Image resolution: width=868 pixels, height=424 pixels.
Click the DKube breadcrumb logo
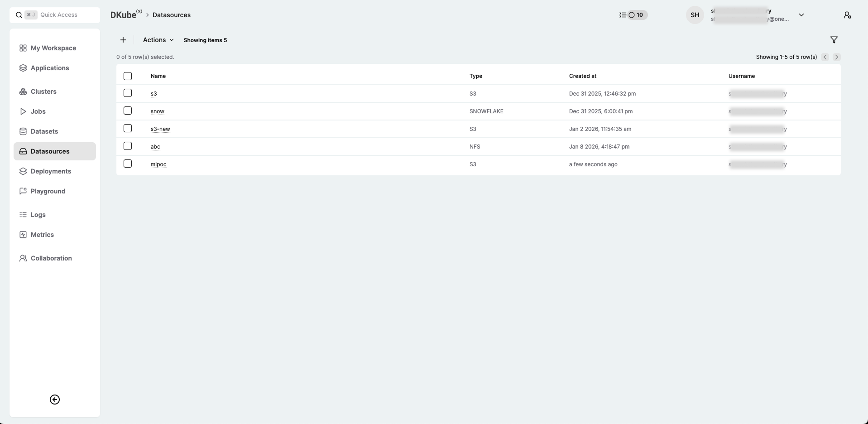(124, 15)
